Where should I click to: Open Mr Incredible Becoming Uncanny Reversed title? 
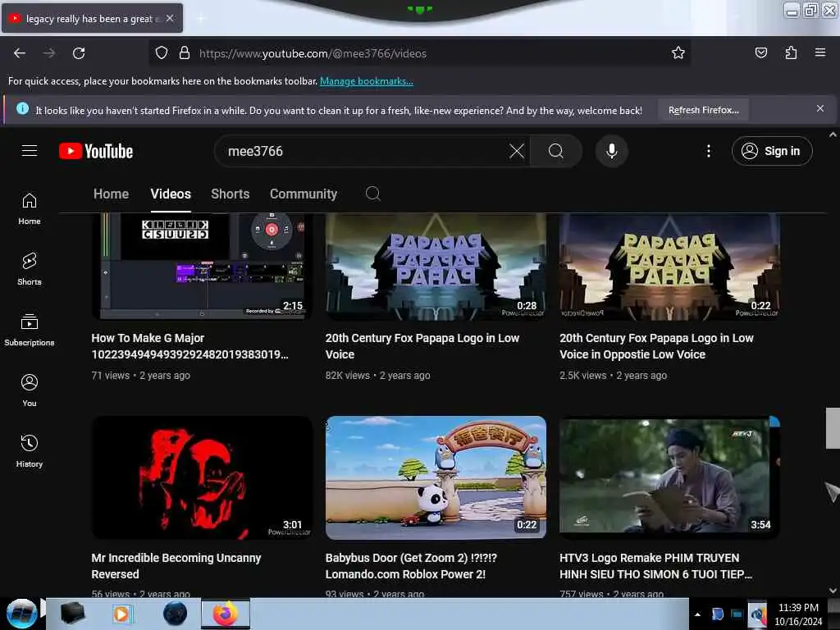[x=176, y=566]
